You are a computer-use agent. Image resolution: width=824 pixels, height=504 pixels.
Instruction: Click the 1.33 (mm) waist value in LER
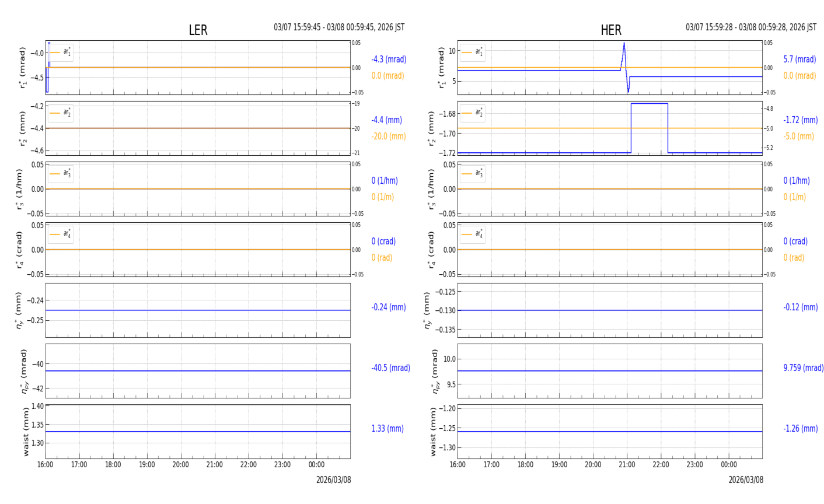point(387,429)
